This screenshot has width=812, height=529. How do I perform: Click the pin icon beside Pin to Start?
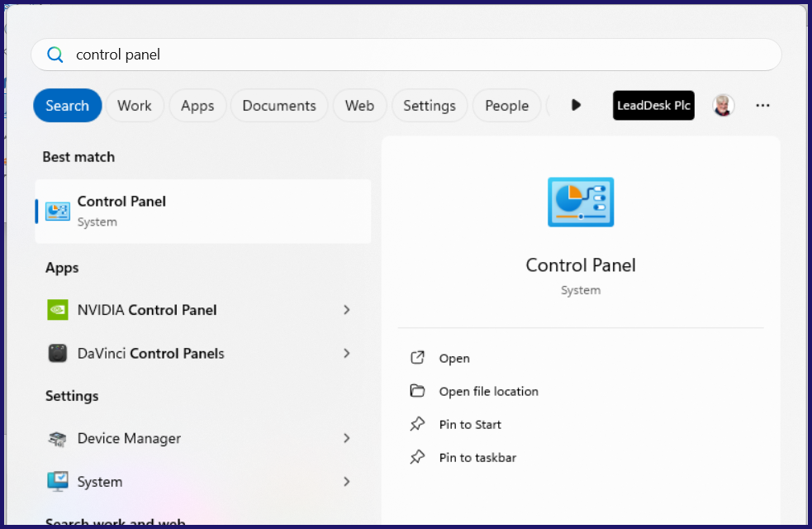point(417,424)
